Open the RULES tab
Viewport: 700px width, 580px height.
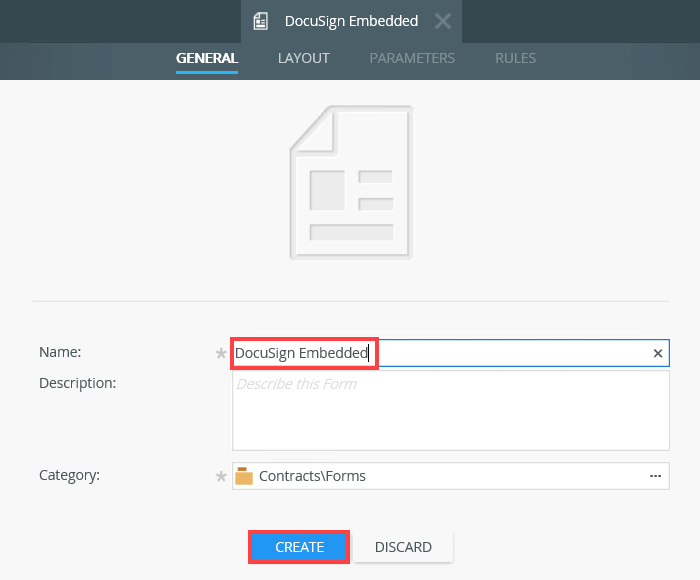[515, 58]
